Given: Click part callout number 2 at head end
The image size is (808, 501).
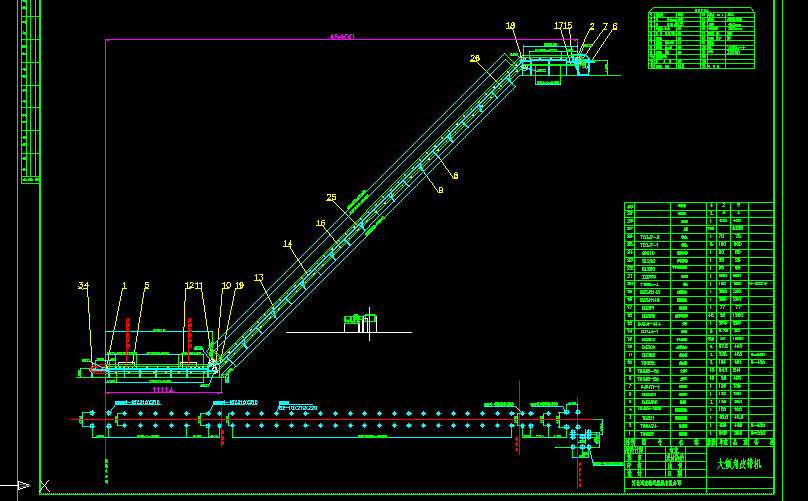Looking at the screenshot, I should [x=591, y=26].
